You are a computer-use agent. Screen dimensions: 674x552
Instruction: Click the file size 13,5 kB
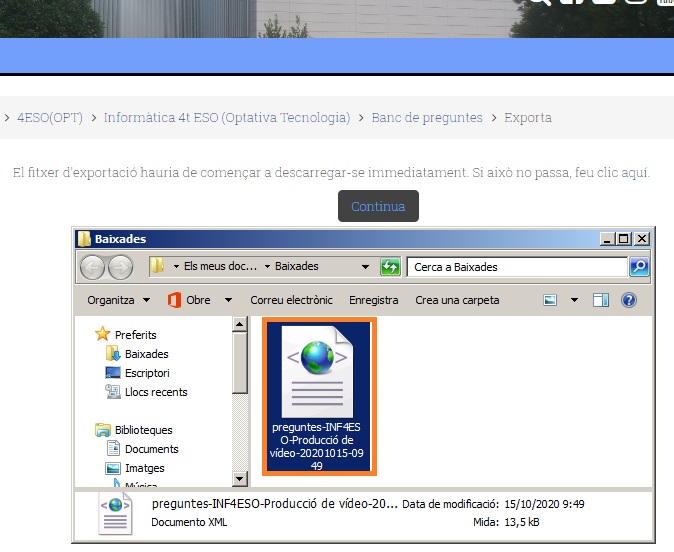[x=521, y=522]
